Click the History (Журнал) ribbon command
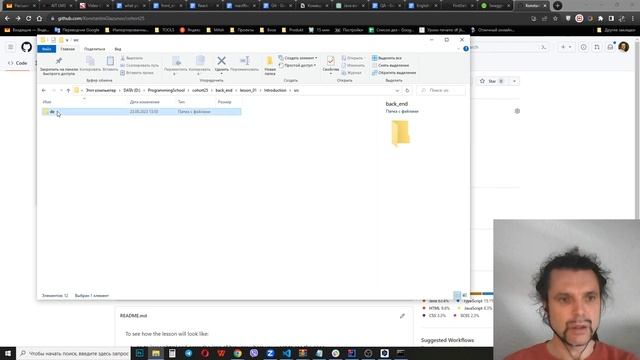Image resolution: width=640 pixels, height=360 pixels. 351,73
